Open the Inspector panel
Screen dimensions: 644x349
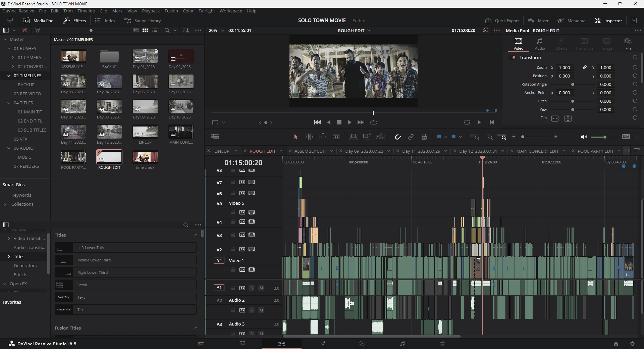[x=608, y=20]
